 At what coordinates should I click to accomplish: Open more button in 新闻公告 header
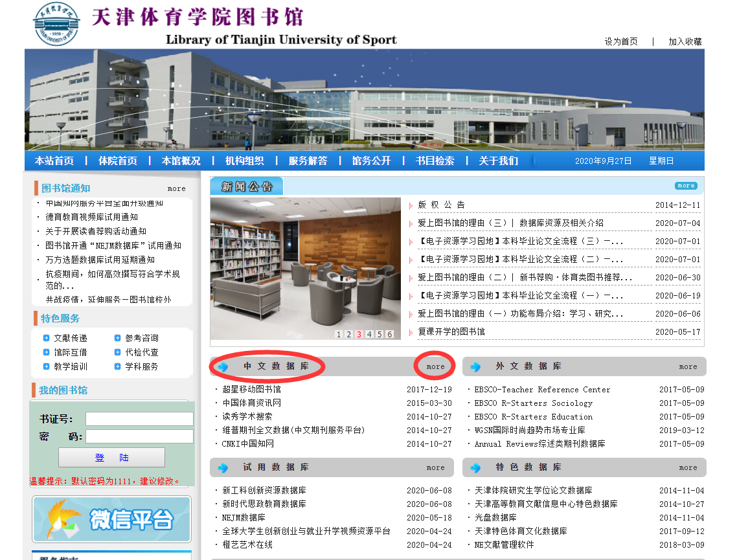(x=686, y=186)
